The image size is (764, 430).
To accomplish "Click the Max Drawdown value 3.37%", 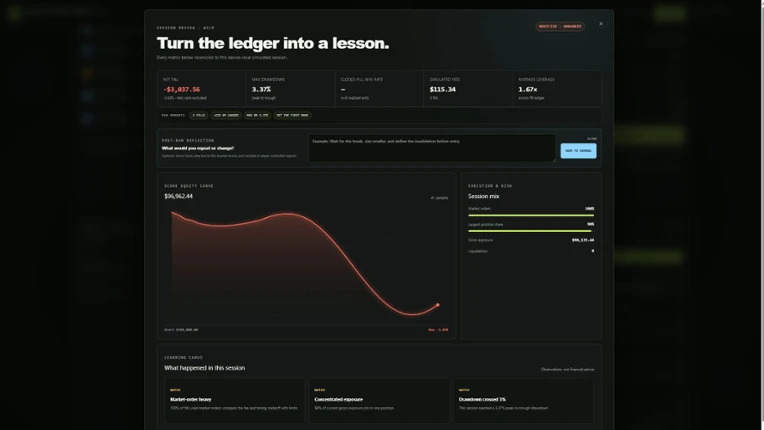I will (261, 90).
